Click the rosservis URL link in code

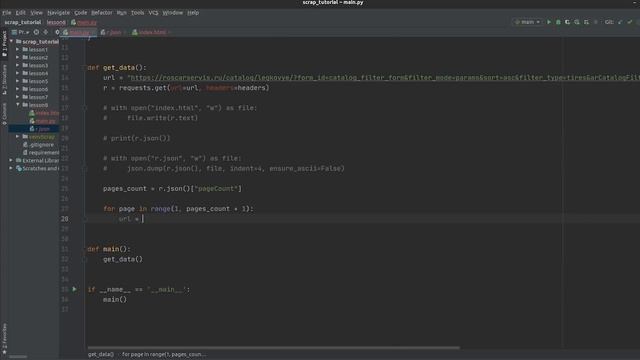click(384, 78)
